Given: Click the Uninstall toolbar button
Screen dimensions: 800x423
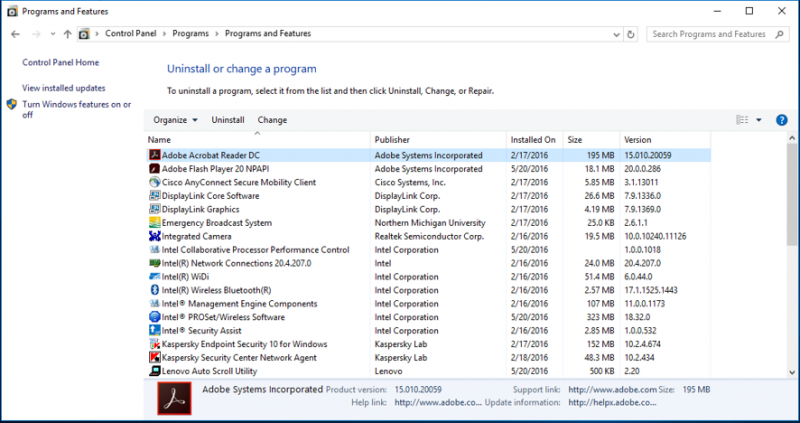Looking at the screenshot, I should (228, 120).
